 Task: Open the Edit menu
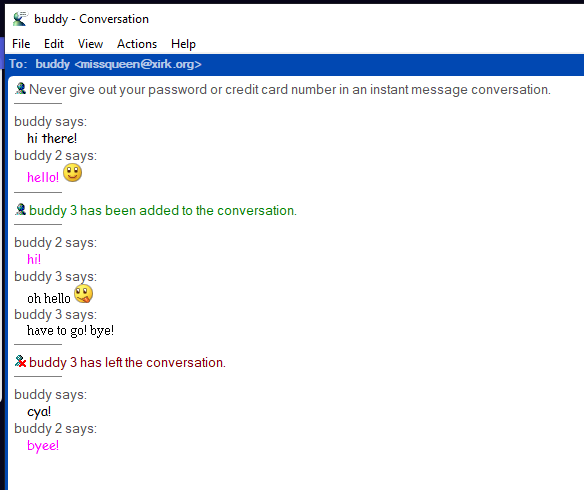coord(54,44)
